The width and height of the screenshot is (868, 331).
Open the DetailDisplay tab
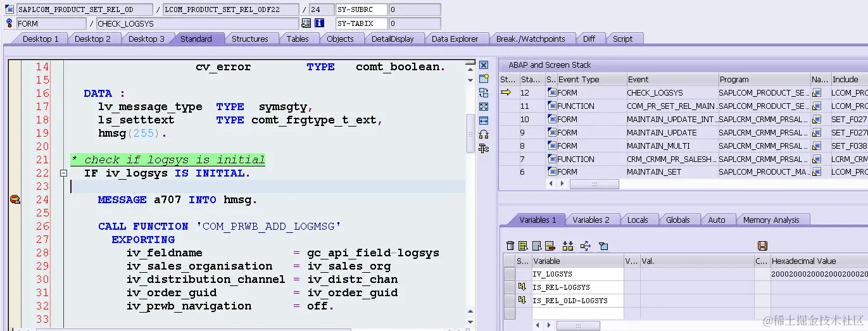[393, 39]
